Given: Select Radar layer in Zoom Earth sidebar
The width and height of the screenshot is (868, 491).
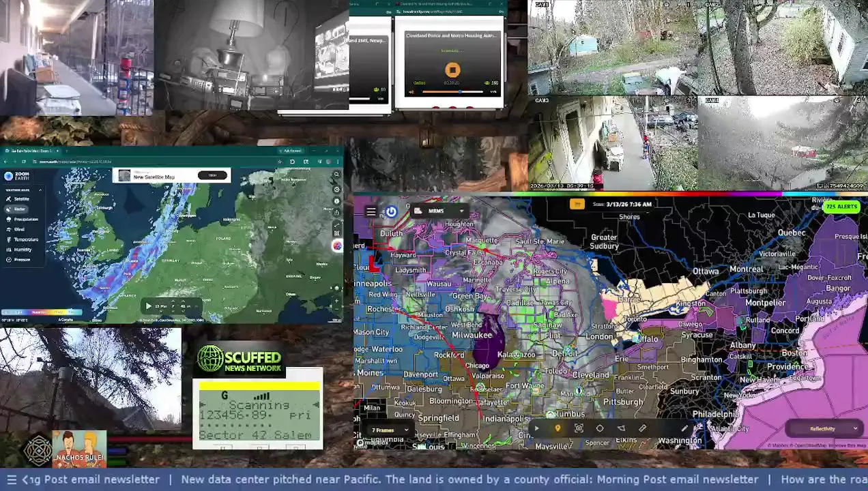Looking at the screenshot, I should [16, 209].
